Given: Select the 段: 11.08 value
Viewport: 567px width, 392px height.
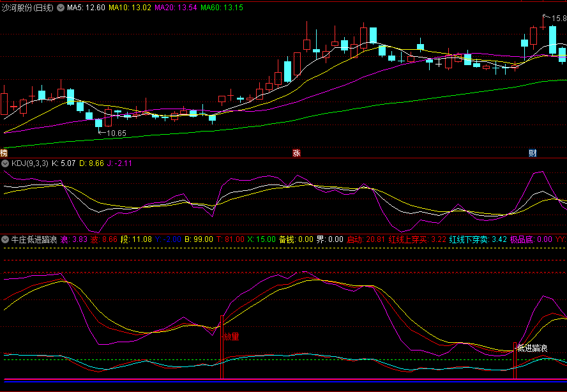Looking at the screenshot, I should click(x=136, y=239).
